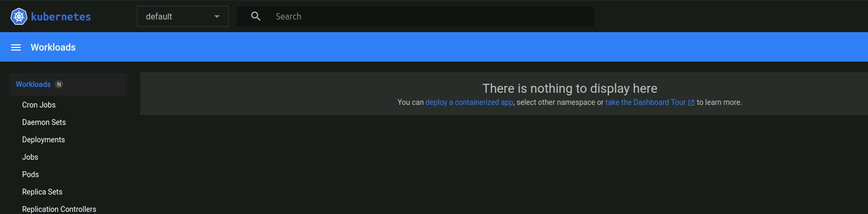Click the Kubernetes helm logo icon
This screenshot has width=868, height=214.
pos(19,16)
